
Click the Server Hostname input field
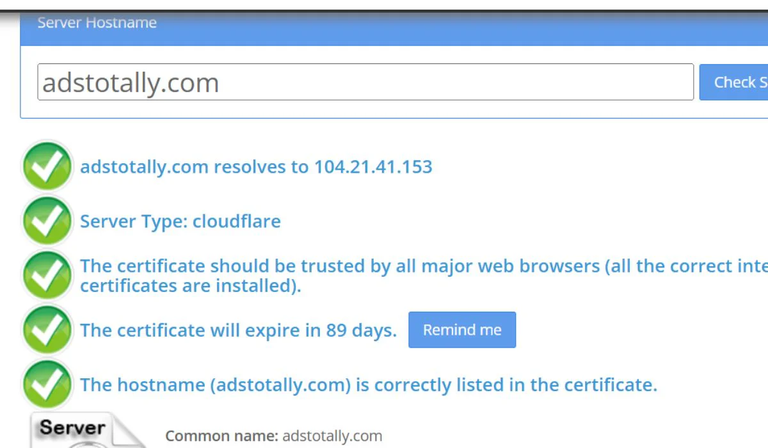click(365, 82)
